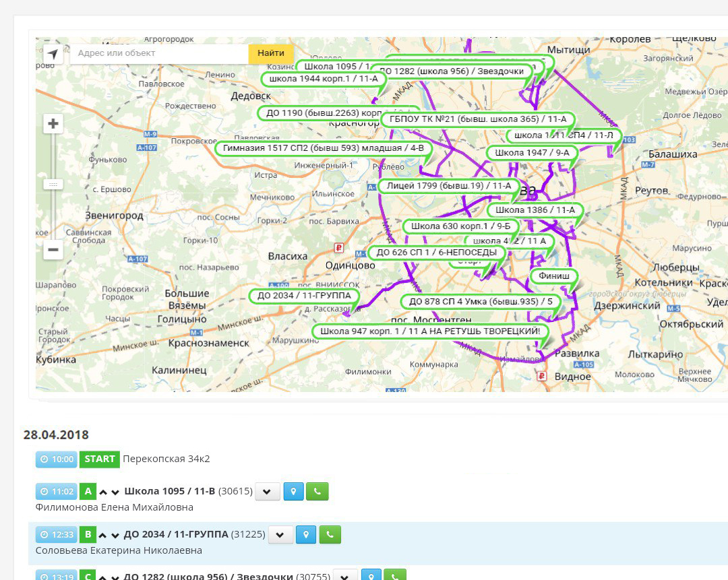Select the "Лицей 1799 (бывш.19) / 11-А" balloon
Image resolution: width=728 pixels, height=580 pixels.
(x=448, y=186)
